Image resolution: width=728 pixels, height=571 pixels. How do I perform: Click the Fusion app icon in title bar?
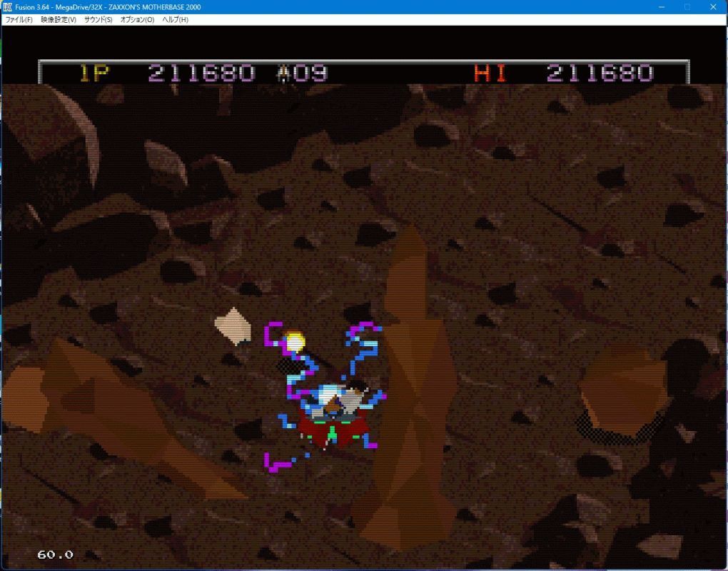pos(7,7)
